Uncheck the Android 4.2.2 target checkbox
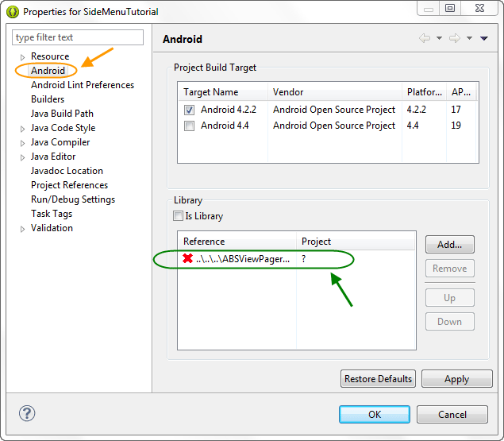Viewport: 504px width, 441px height. (189, 110)
